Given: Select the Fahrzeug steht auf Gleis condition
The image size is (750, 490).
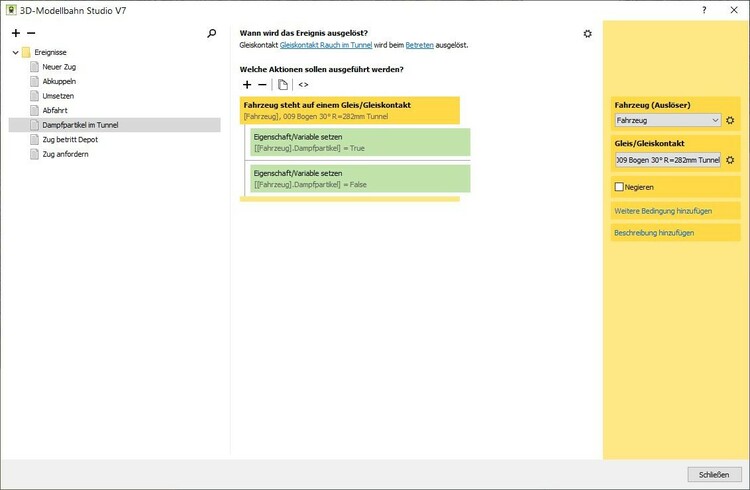Looking at the screenshot, I should (350, 111).
